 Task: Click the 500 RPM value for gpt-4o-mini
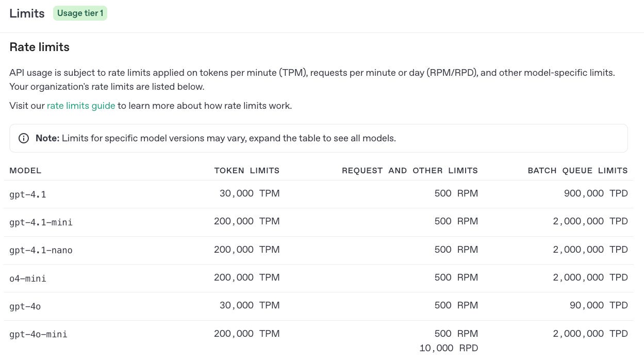coord(456,334)
